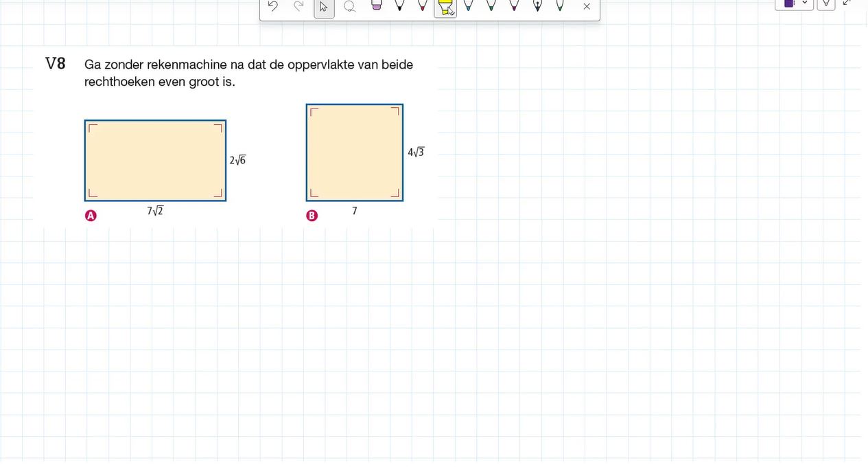Click inside rectangle A
Screen dimensions: 868x469
tap(155, 161)
